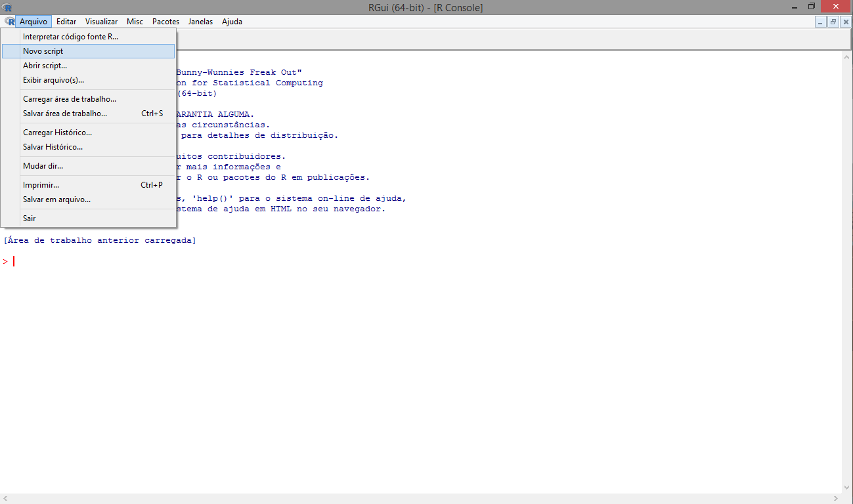Click the R logo in the title bar
The width and height of the screenshot is (853, 504).
[x=7, y=7]
